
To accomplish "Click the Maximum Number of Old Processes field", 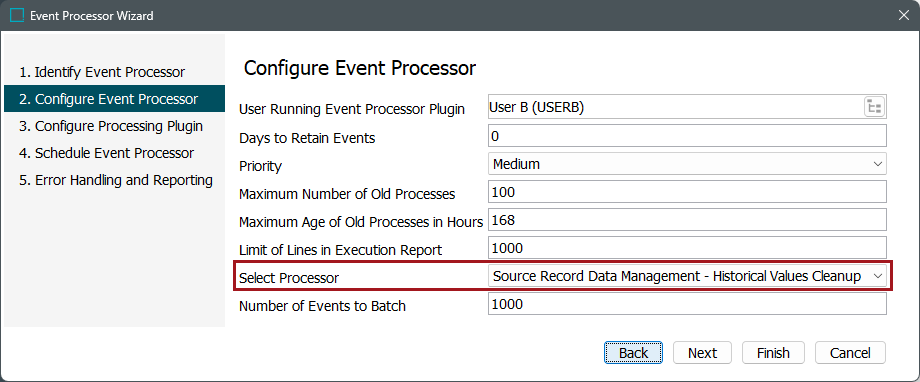I will pos(687,192).
